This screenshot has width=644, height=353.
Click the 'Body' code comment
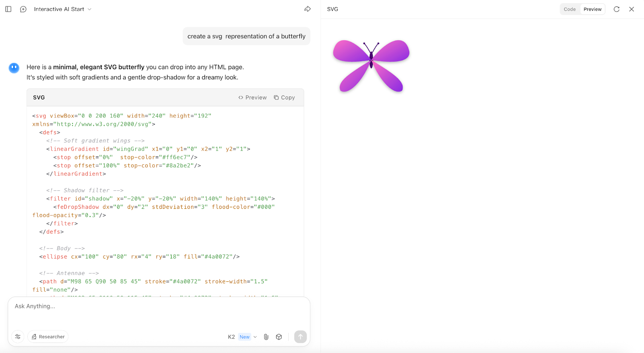pos(62,248)
